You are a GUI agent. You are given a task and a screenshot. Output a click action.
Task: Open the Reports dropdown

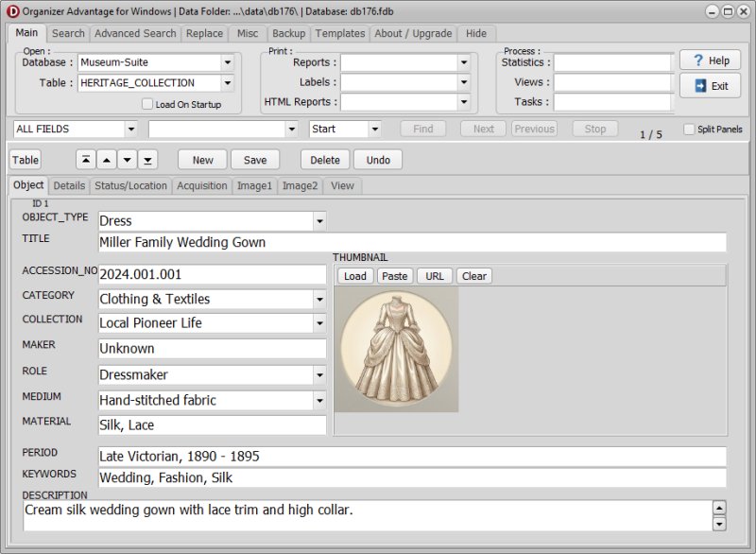click(x=464, y=62)
